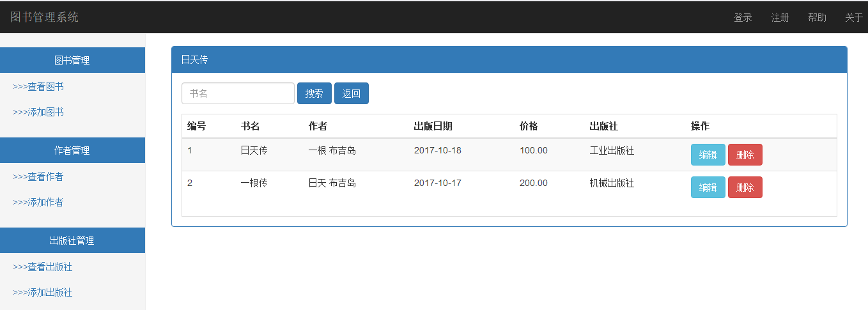
Task: Click the 书名 column header
Action: pyautogui.click(x=251, y=126)
